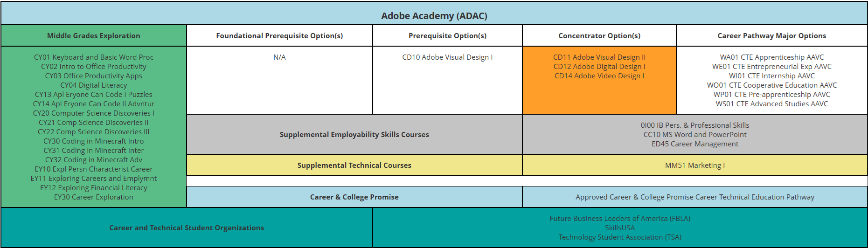This screenshot has height=248, width=868.
Task: Click WS01 CTE Advanced Studies AAVC
Action: (771, 104)
